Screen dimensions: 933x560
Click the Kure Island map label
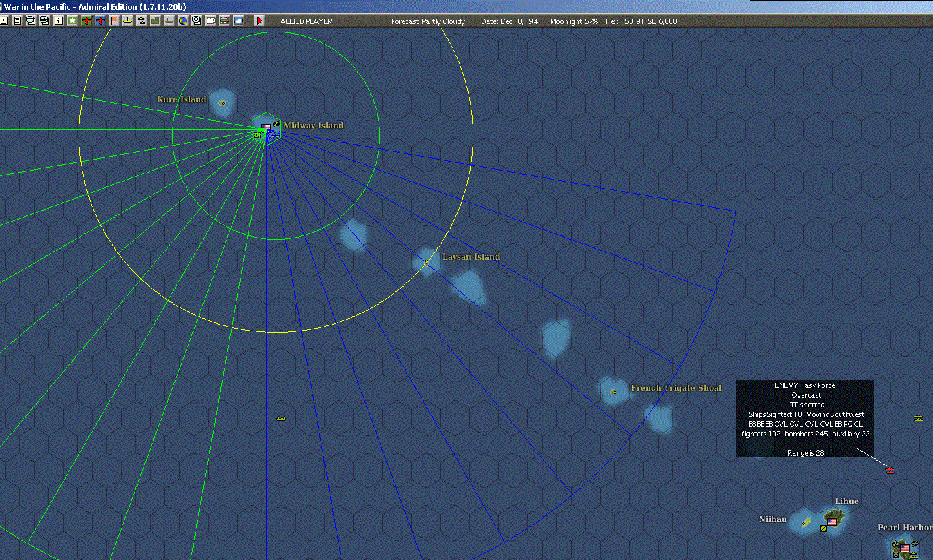click(182, 99)
